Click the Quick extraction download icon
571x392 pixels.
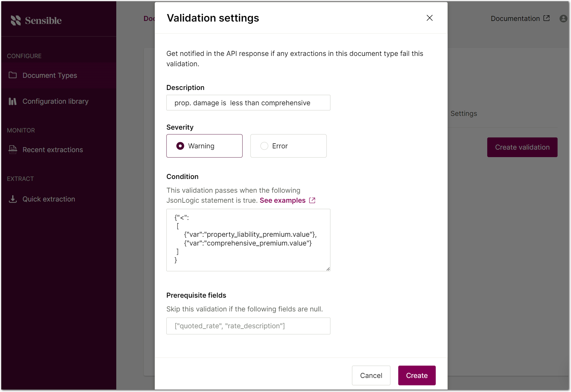coord(13,199)
